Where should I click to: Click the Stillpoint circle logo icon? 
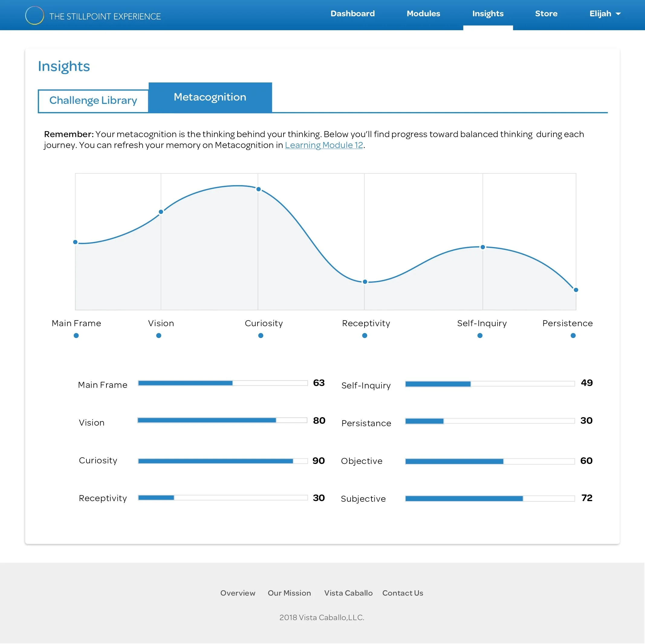tap(34, 15)
